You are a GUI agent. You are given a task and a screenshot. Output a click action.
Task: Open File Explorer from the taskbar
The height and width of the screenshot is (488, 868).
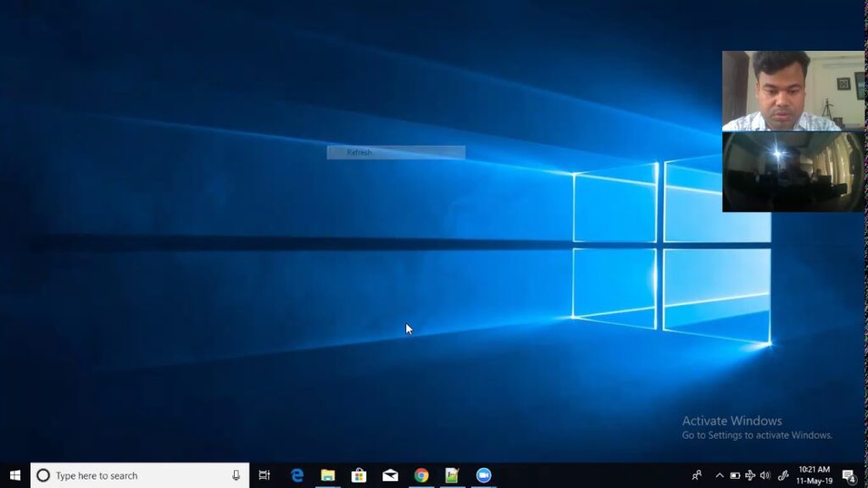click(328, 475)
